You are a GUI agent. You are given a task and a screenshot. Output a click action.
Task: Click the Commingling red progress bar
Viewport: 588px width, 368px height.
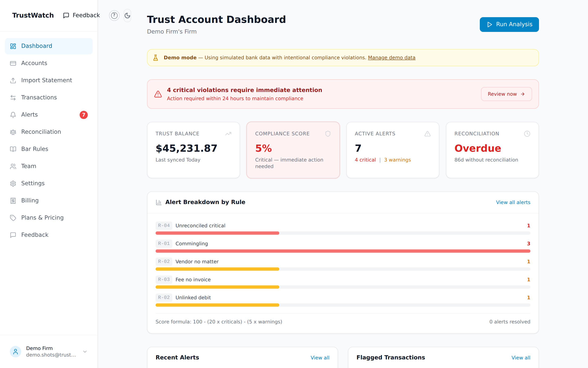(x=343, y=251)
